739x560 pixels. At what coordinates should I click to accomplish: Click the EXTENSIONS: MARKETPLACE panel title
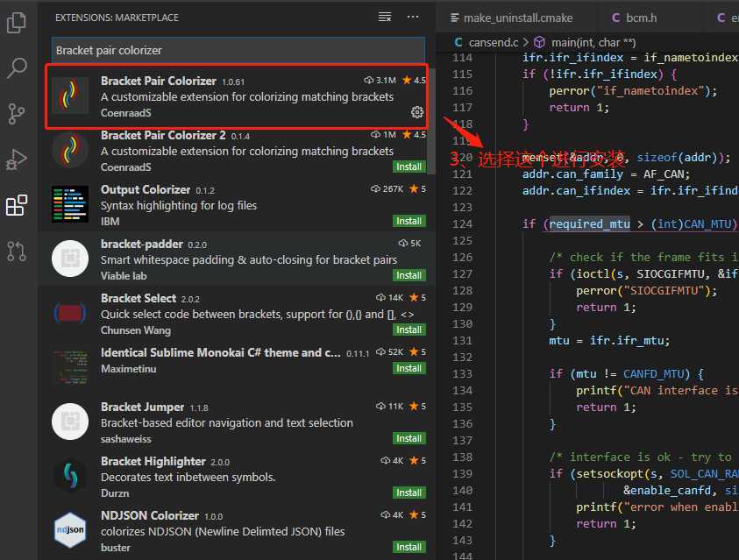tap(117, 18)
